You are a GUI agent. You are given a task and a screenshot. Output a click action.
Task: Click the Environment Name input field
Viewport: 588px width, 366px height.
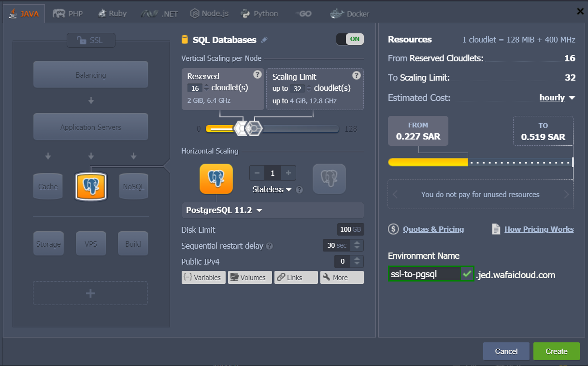[x=424, y=274]
